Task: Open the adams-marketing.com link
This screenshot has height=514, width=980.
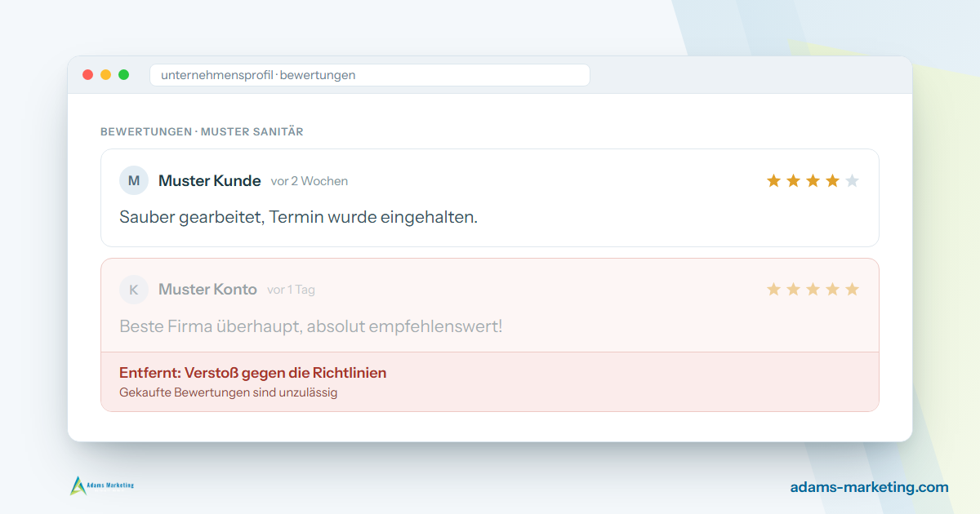Action: click(x=870, y=487)
